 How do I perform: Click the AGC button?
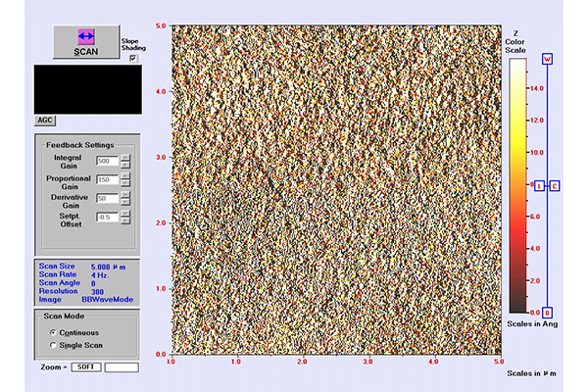(45, 121)
